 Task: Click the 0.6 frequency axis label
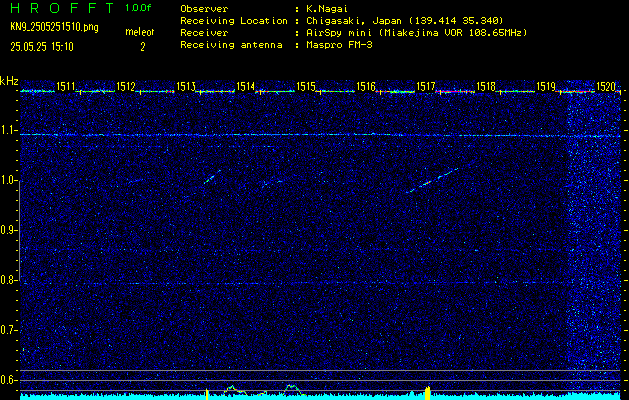pos(8,380)
